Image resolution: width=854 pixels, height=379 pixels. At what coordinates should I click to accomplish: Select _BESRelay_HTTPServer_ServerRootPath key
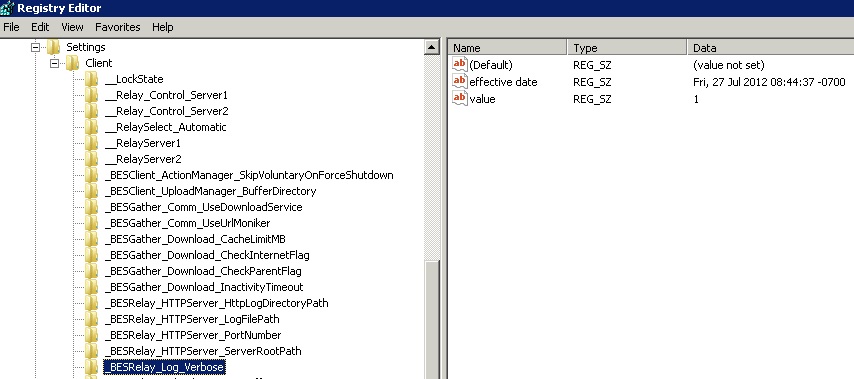pyautogui.click(x=202, y=351)
